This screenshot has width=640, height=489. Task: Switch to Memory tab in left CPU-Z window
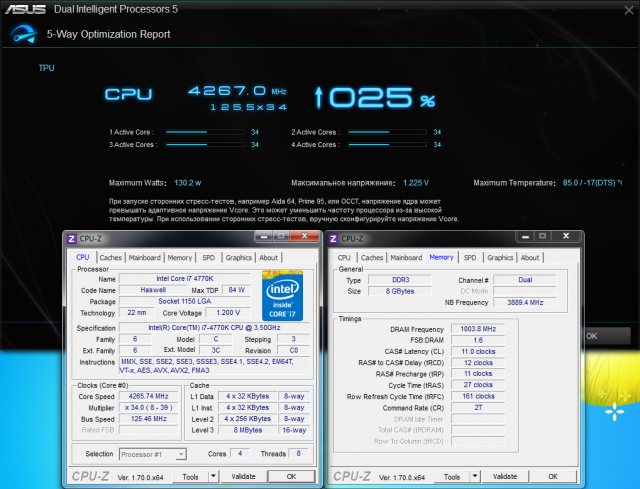click(180, 258)
